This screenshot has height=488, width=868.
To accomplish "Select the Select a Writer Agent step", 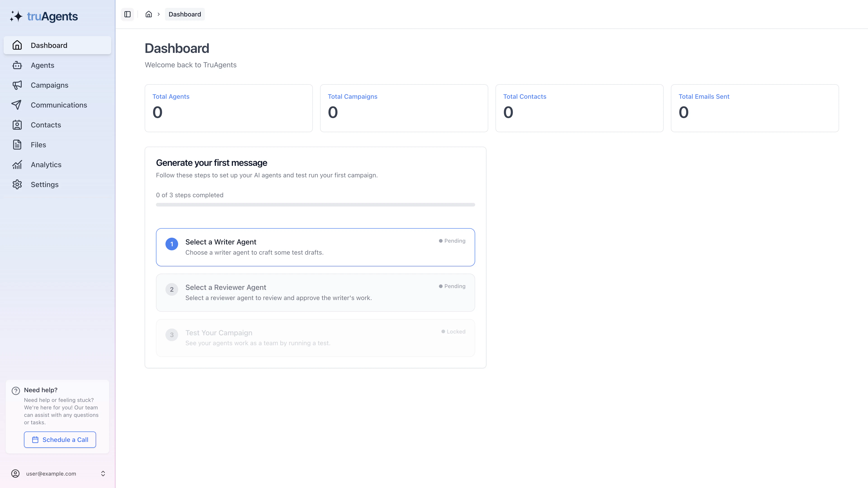I will click(315, 247).
